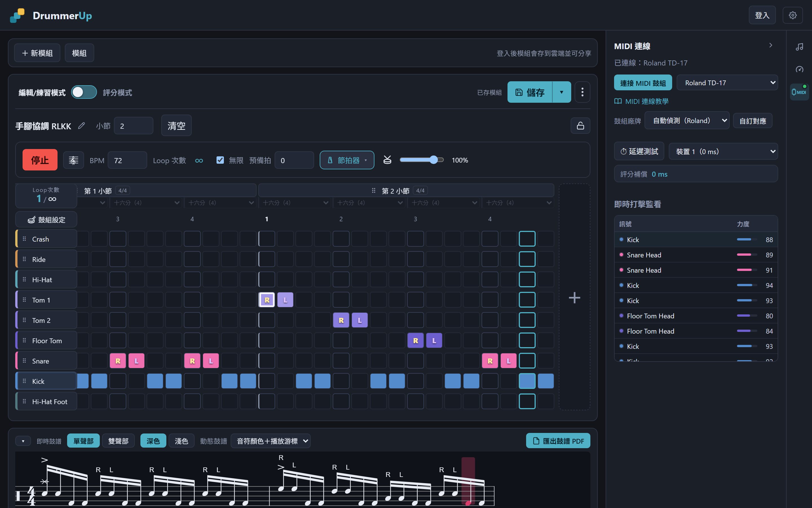The image size is (812, 508).
Task: Click the 停止 stop button
Action: 40,160
